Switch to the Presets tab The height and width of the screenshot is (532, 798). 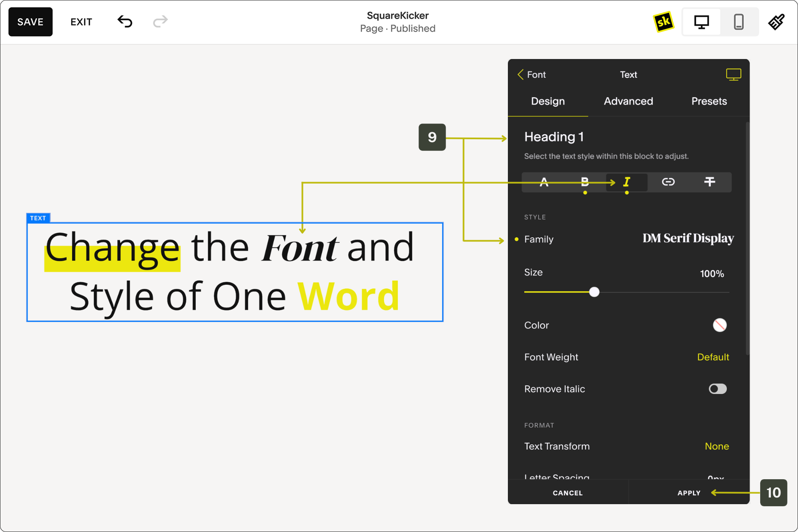pyautogui.click(x=709, y=101)
